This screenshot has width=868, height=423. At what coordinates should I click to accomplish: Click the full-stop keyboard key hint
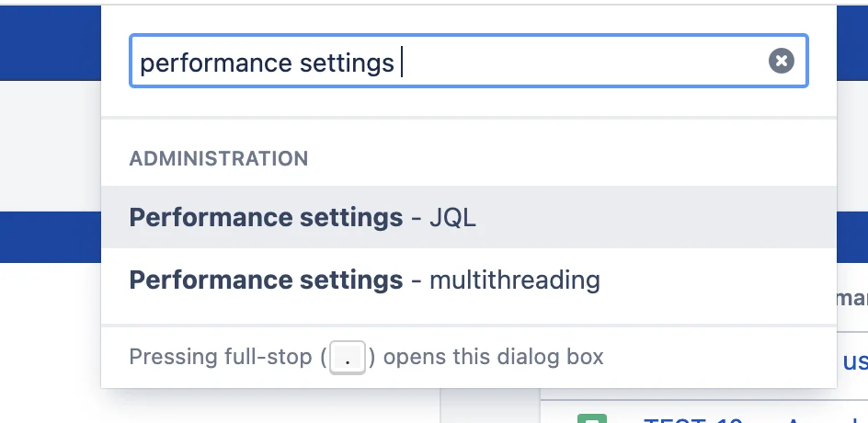click(348, 358)
